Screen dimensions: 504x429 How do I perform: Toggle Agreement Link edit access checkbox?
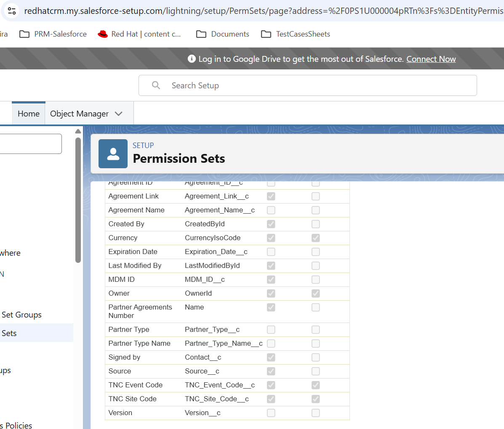click(x=316, y=196)
